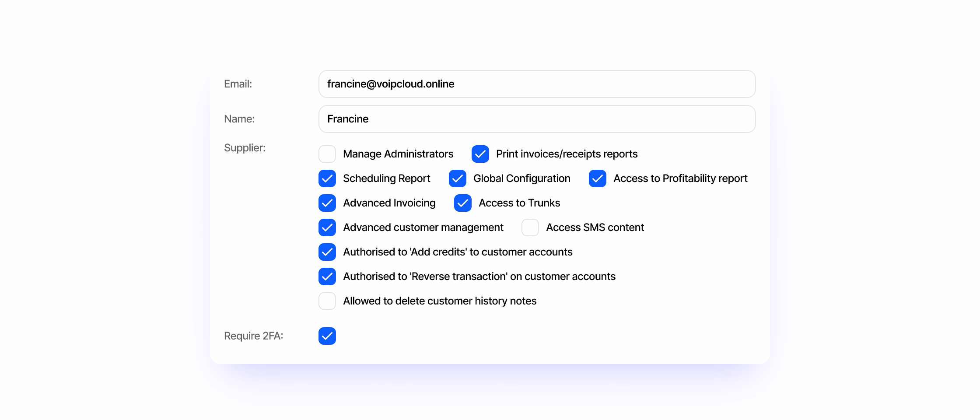Uncheck Authorised to 'Add credits' checkbox
The image size is (980, 420).
[327, 252]
